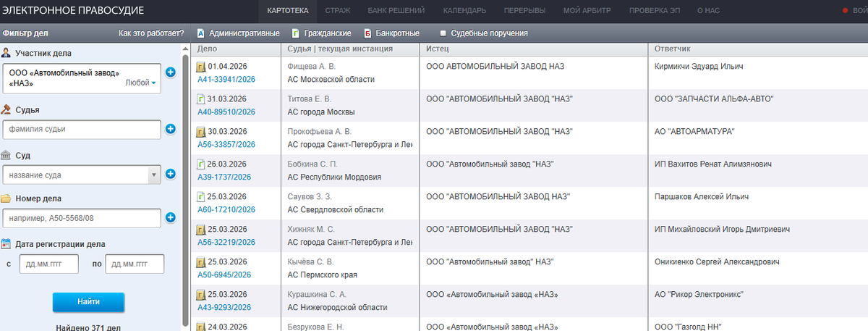Open case link А60-17210/2026
The height and width of the screenshot is (331, 868).
pos(226,210)
